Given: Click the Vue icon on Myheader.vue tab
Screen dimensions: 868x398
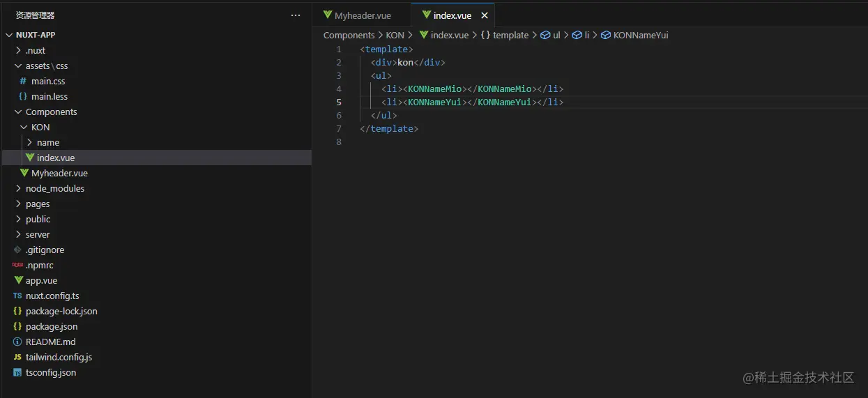Looking at the screenshot, I should click(x=327, y=15).
